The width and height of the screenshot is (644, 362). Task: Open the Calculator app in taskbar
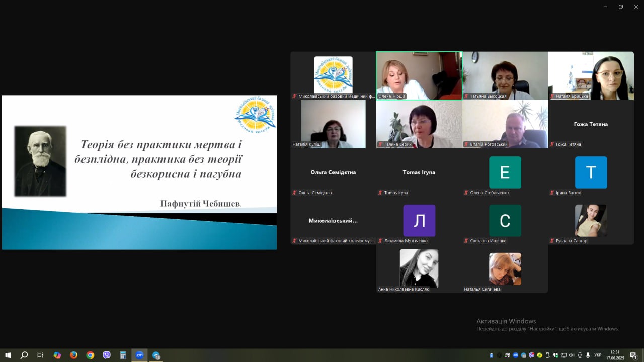(x=123, y=355)
